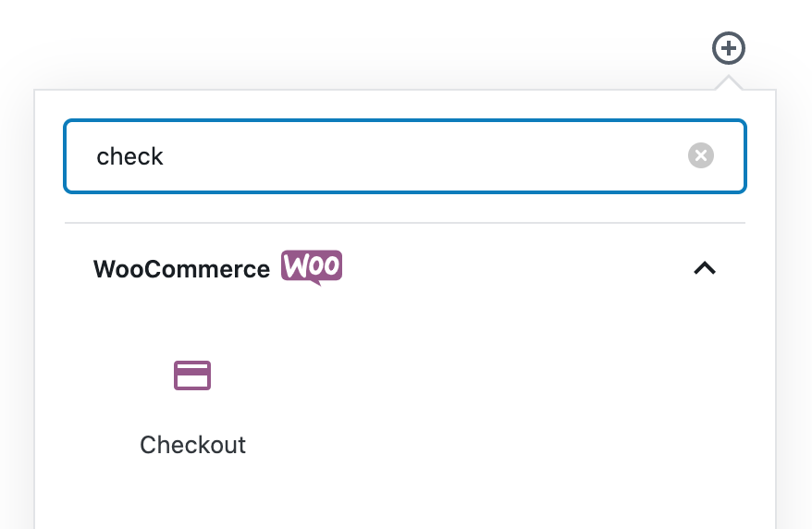Insert the Checkout block from results
812x529 pixels.
point(192,405)
